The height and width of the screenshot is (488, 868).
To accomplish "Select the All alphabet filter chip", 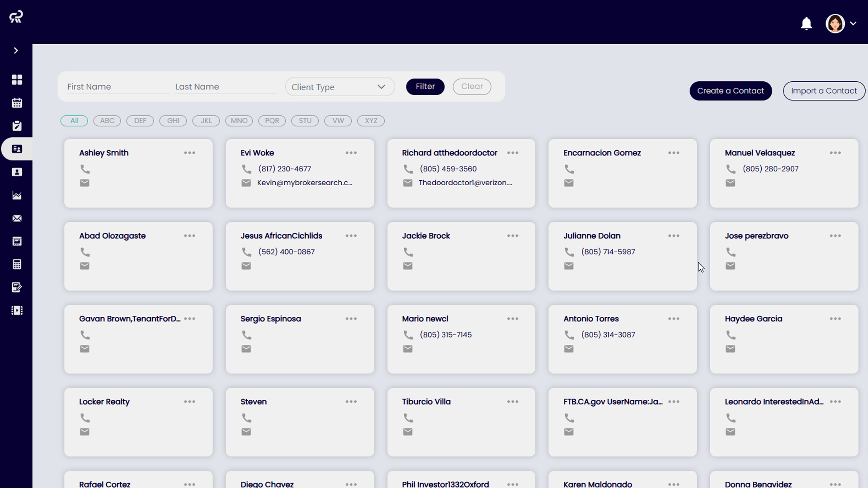I will tap(74, 121).
